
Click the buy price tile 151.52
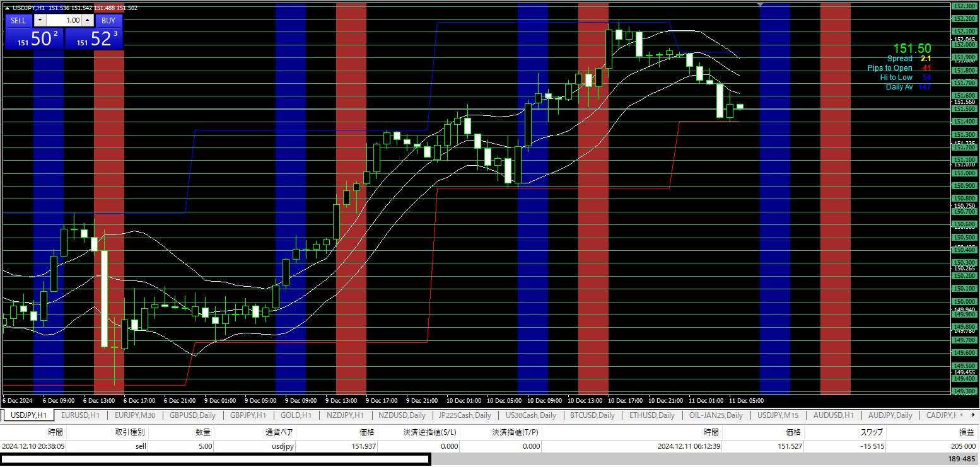95,38
